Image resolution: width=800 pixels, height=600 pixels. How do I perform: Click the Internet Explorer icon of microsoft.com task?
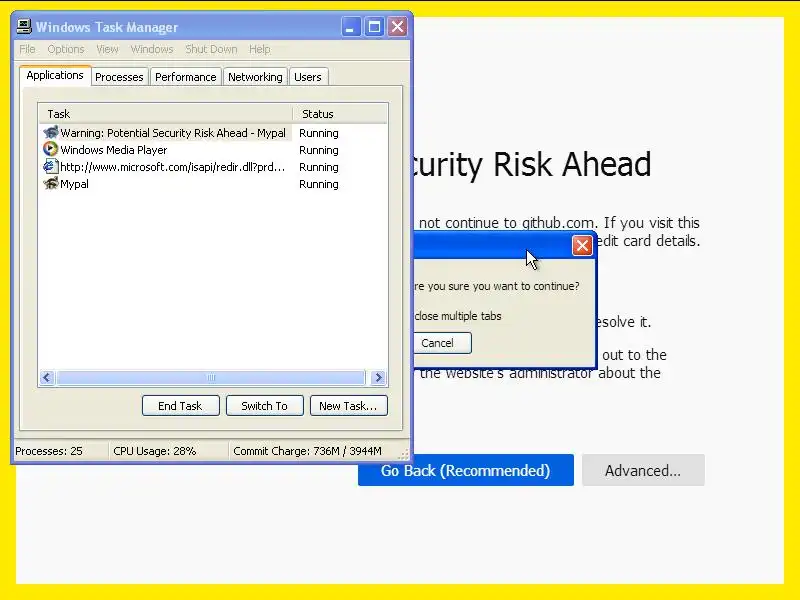(x=51, y=166)
